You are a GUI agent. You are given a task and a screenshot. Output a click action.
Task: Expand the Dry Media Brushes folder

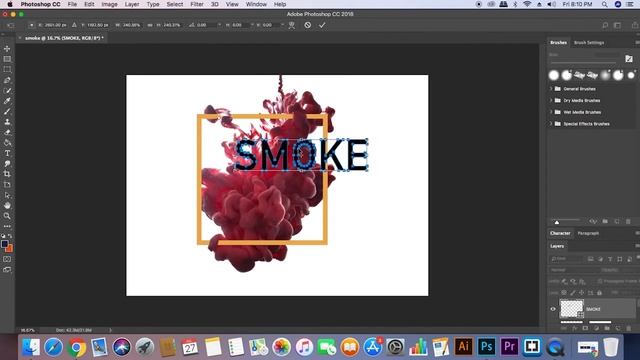tap(551, 100)
